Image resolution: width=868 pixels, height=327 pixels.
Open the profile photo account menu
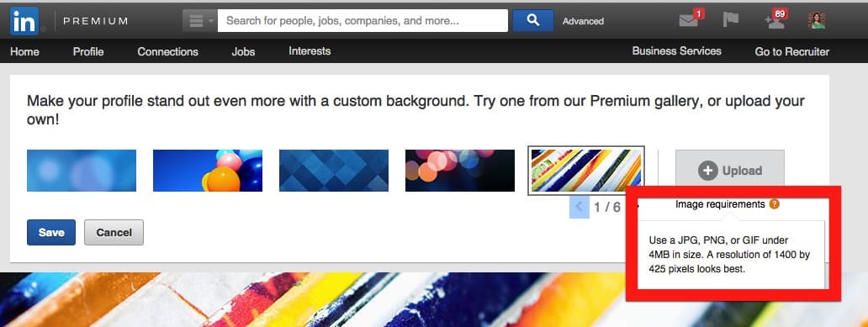(817, 20)
